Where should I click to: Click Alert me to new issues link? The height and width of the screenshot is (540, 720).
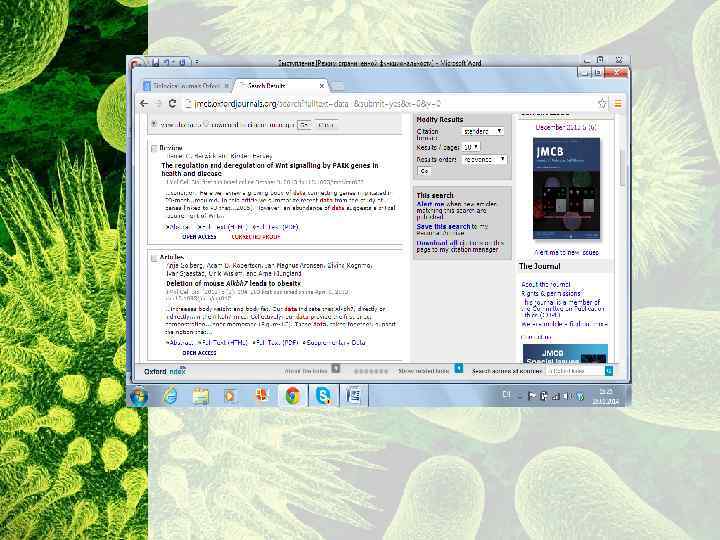[x=567, y=253]
